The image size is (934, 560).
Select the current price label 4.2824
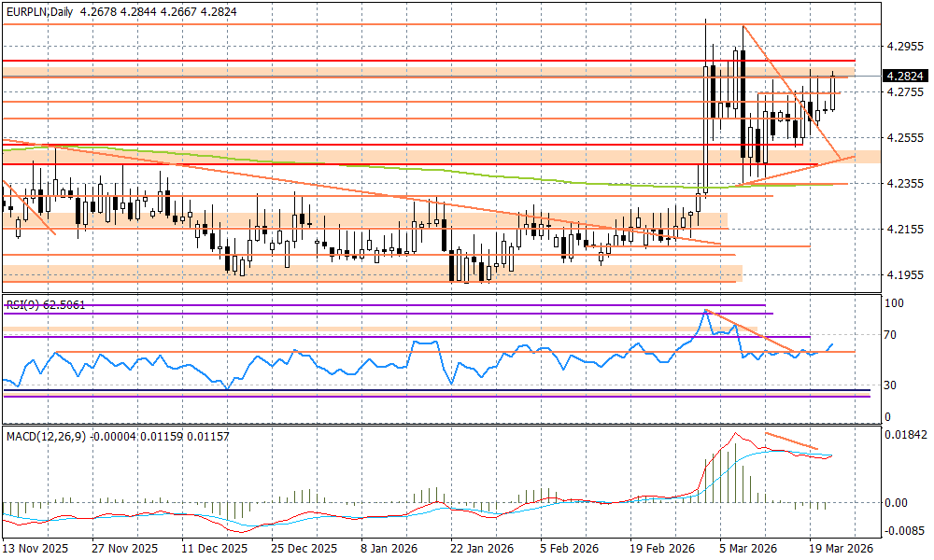[x=904, y=77]
